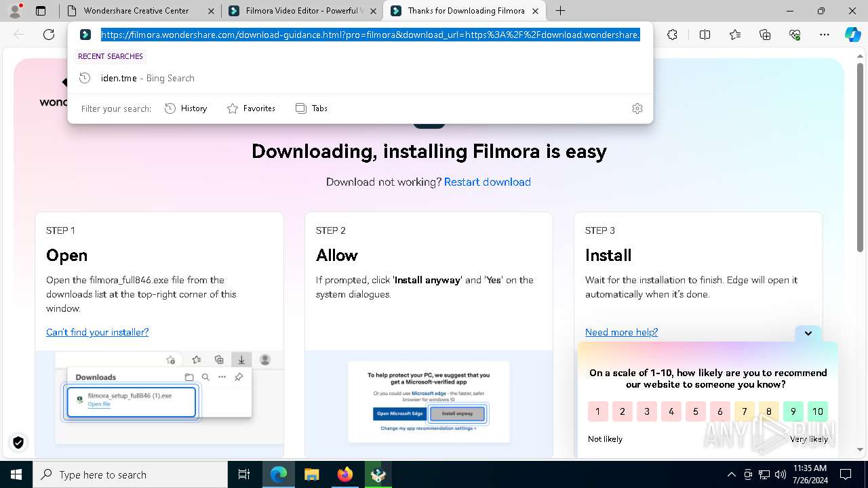
Task: Open Microsoft Edge from the taskbar
Action: tap(279, 474)
